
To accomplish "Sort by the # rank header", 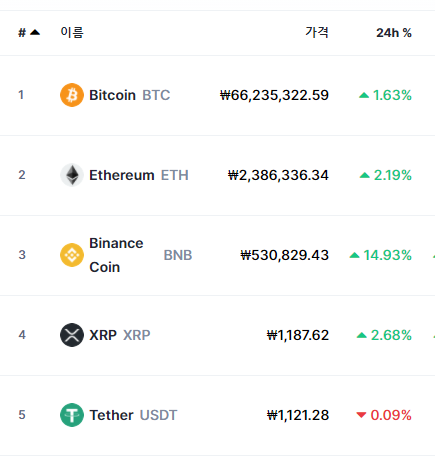I will point(22,33).
